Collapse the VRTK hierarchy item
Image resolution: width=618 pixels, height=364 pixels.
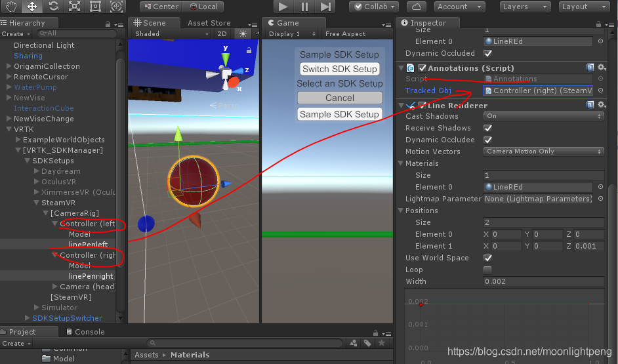tap(9, 129)
